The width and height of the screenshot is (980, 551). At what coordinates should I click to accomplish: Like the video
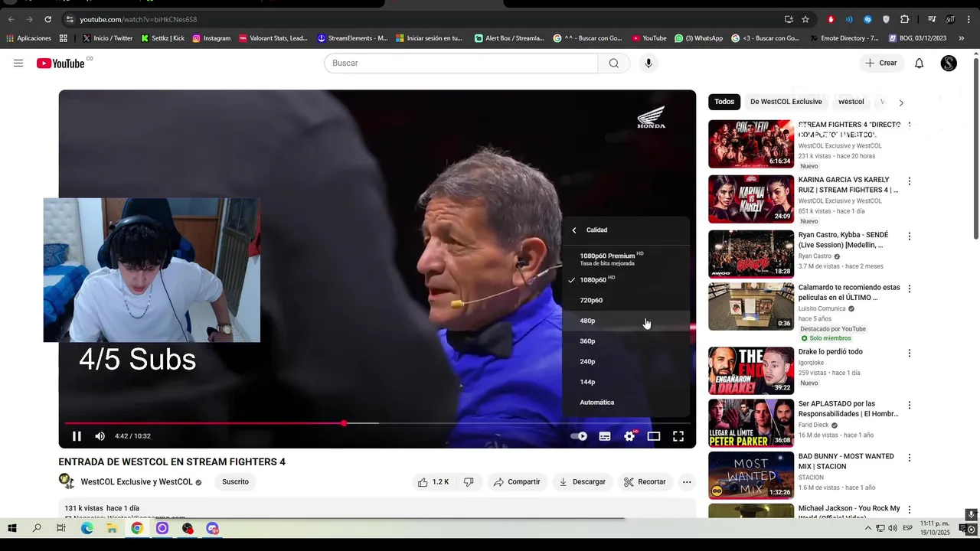pyautogui.click(x=433, y=482)
